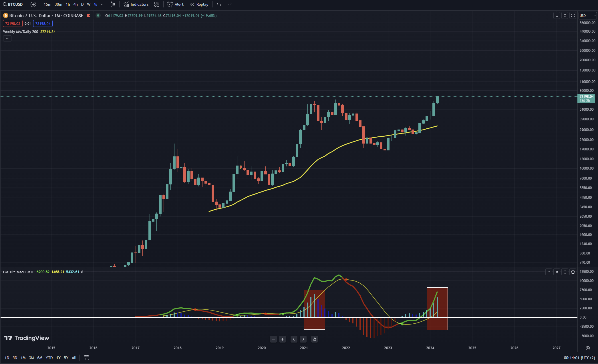The width and height of the screenshot is (598, 364).
Task: Open indicator templates grid icon
Action: click(x=157, y=4)
